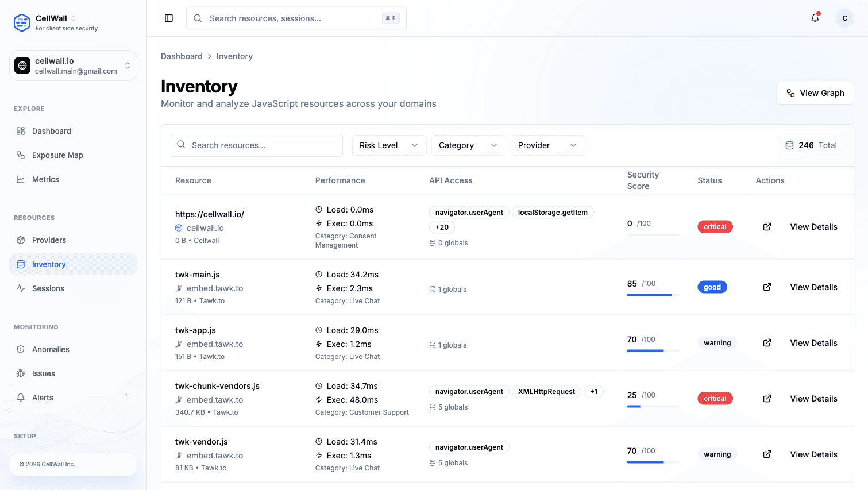Screen dimensions: 868x490
Task: Click the clock icon next to Load: 34.2ms
Action: [x=319, y=275]
